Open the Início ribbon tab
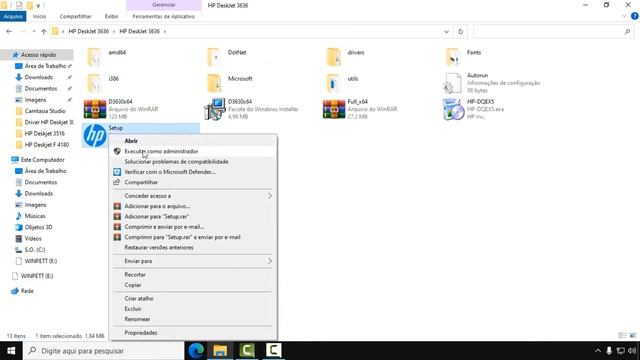 point(39,16)
